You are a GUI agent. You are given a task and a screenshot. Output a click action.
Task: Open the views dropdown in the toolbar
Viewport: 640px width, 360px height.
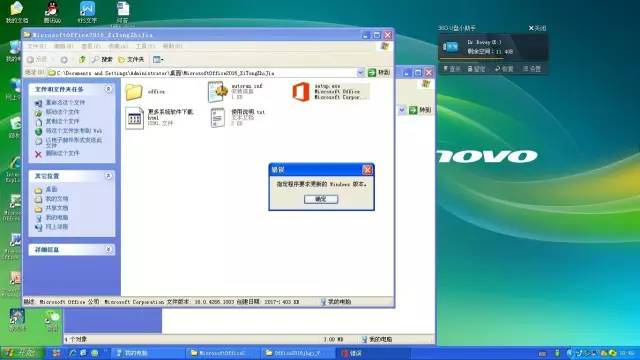[x=158, y=60]
